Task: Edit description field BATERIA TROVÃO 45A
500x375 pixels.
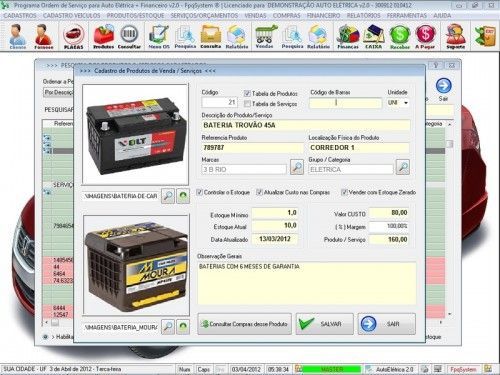Action: click(306, 125)
